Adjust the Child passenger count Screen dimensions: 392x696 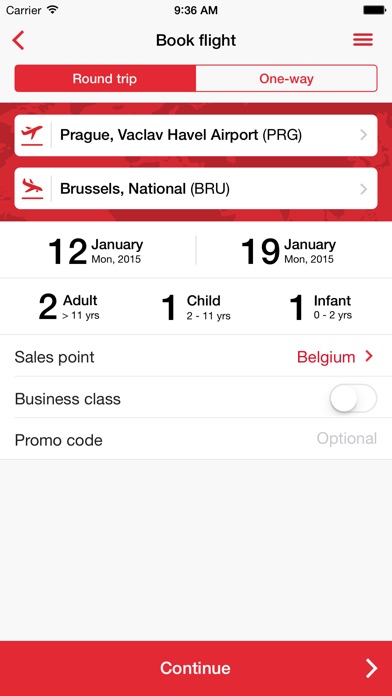(x=196, y=307)
